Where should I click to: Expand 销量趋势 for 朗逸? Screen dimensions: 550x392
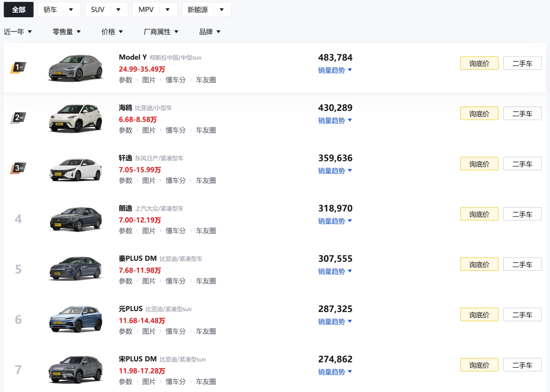coord(335,221)
